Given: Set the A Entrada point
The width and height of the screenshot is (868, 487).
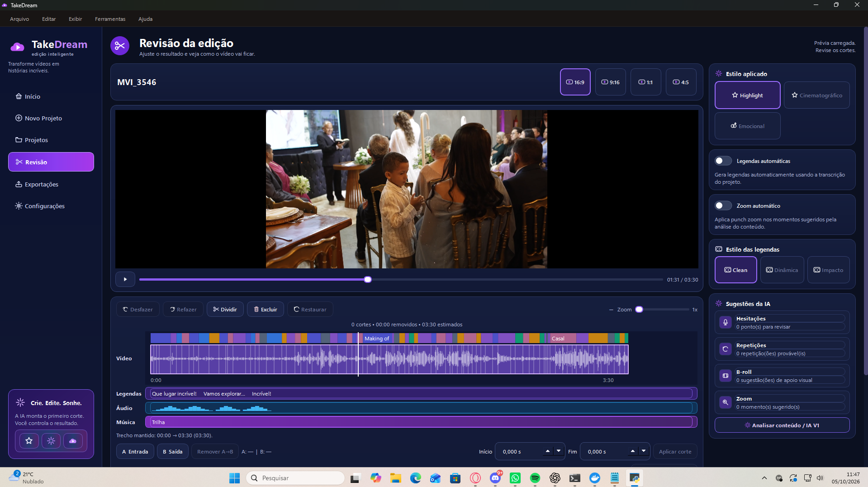Looking at the screenshot, I should coord(135,451).
